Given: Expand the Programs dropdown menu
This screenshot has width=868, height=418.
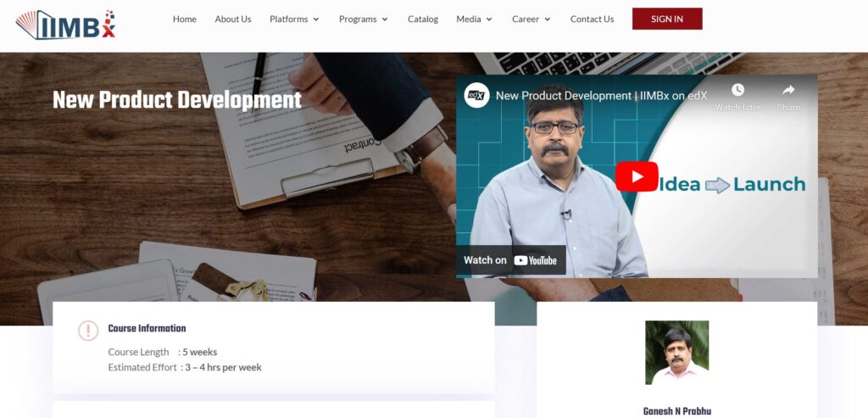Looking at the screenshot, I should pyautogui.click(x=363, y=19).
